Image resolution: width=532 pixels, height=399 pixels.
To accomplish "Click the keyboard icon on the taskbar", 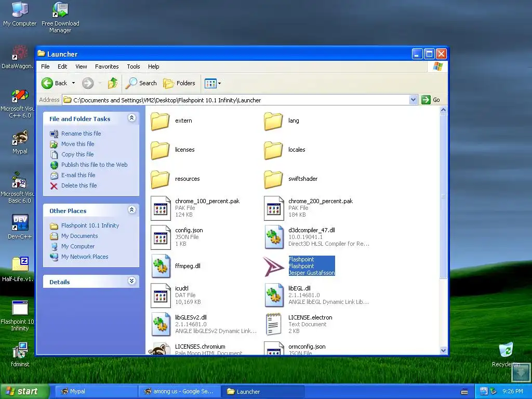I will pos(464,392).
